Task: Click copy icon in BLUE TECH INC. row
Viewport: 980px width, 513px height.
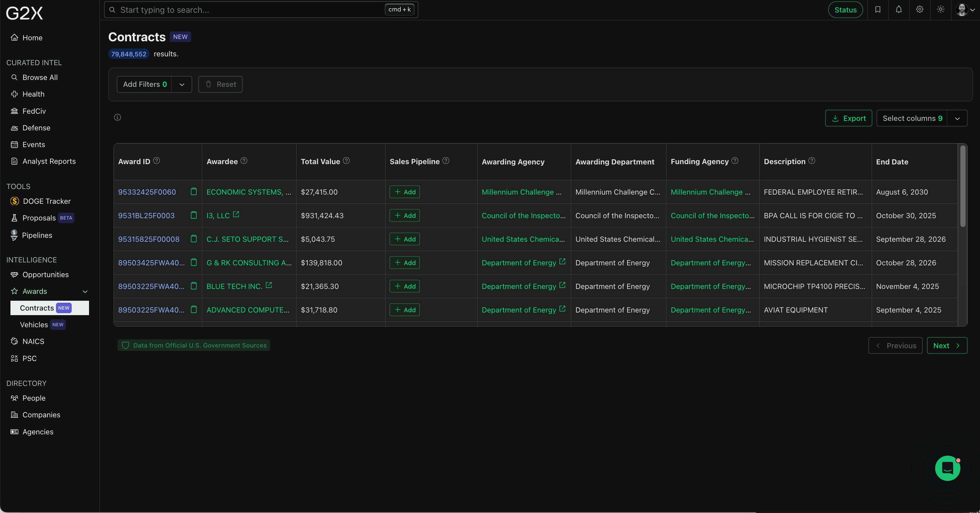Action: [194, 286]
